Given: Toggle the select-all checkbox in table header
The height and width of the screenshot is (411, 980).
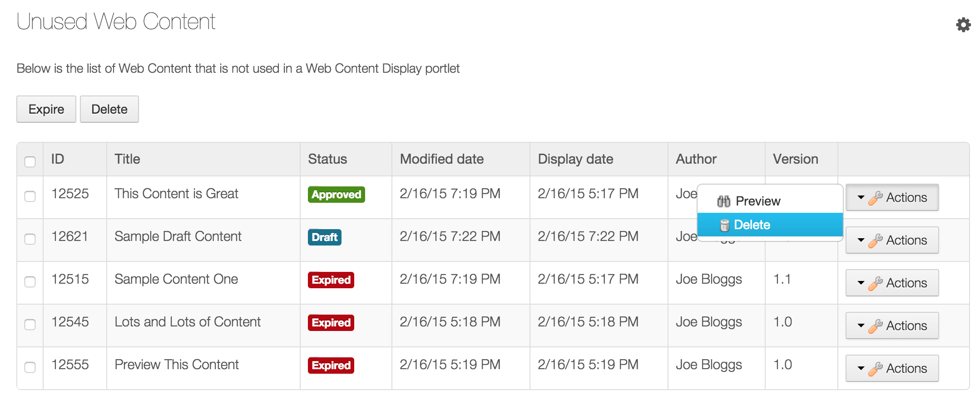Looking at the screenshot, I should click(30, 161).
